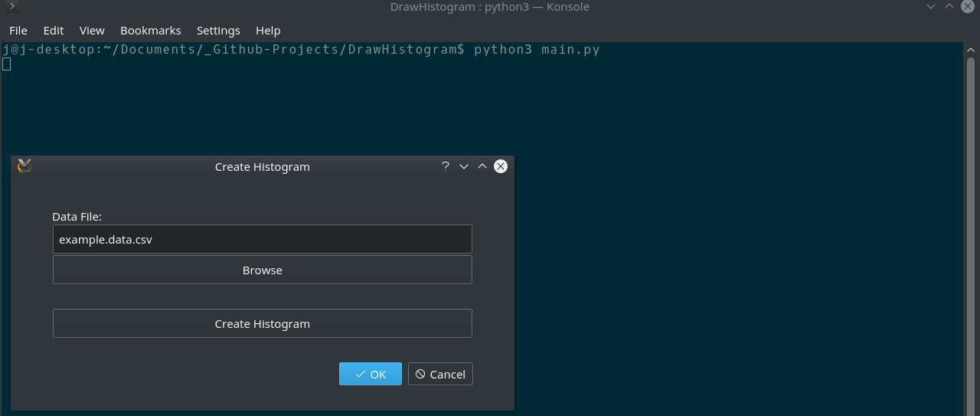This screenshot has width=980, height=416.
Task: Minimize the Konsole window
Action: (931, 6)
